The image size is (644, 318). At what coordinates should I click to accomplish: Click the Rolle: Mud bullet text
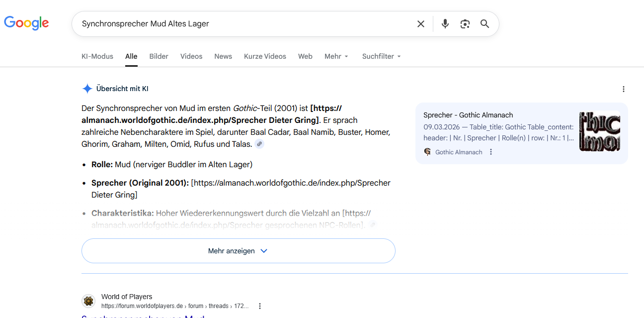point(172,164)
